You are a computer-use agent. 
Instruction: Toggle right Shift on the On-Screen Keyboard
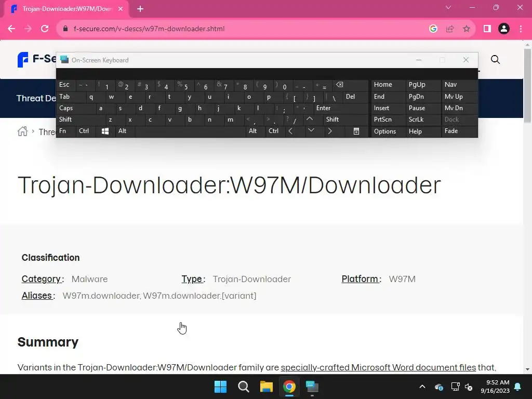click(x=345, y=119)
